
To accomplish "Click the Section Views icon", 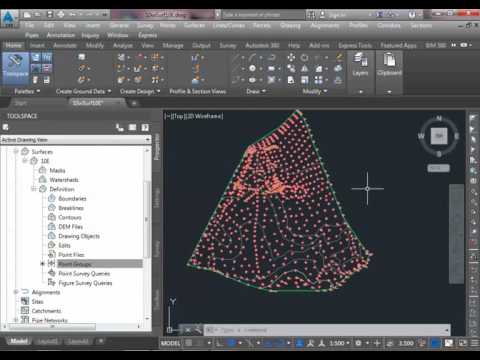I will pos(196,80).
